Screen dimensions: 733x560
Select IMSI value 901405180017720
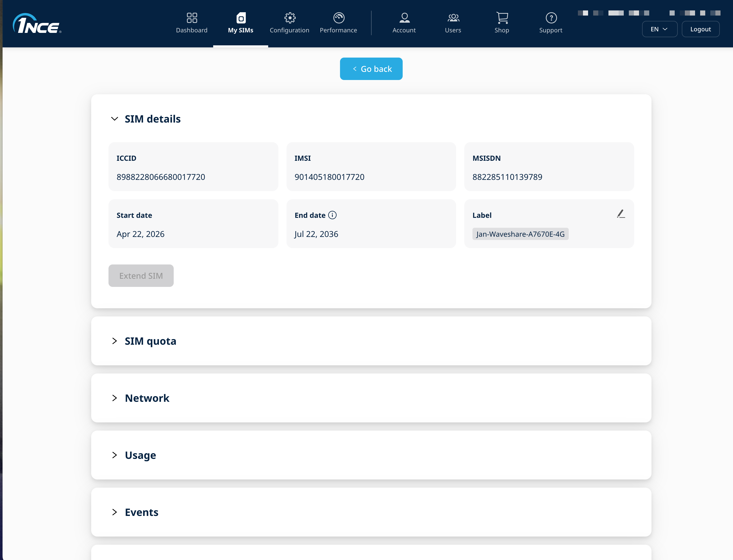click(x=330, y=177)
